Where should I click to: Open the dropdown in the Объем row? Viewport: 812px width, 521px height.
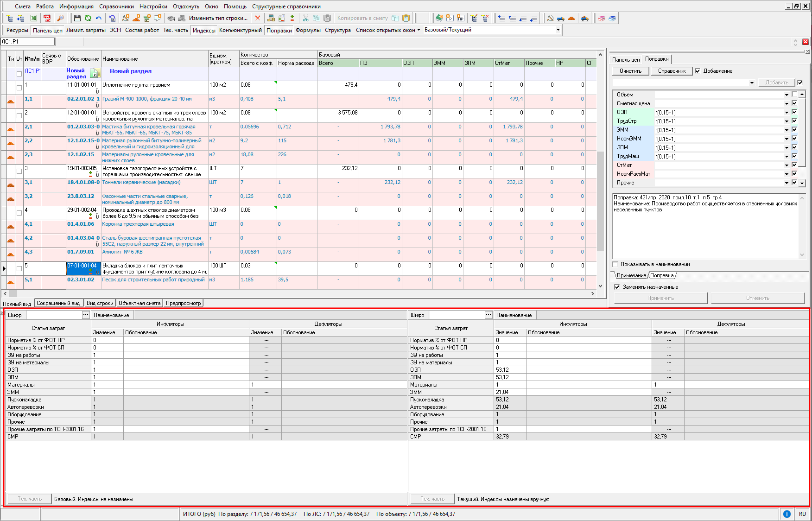[787, 95]
